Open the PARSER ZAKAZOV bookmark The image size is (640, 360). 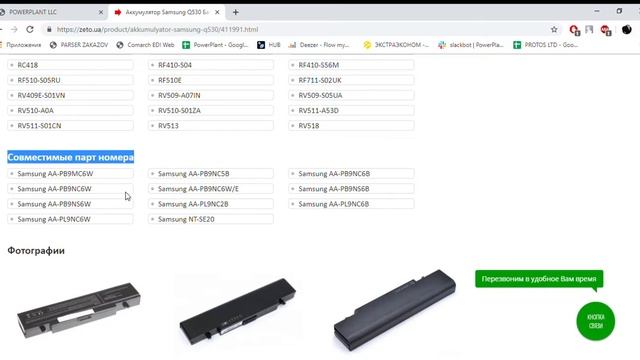tap(79, 45)
